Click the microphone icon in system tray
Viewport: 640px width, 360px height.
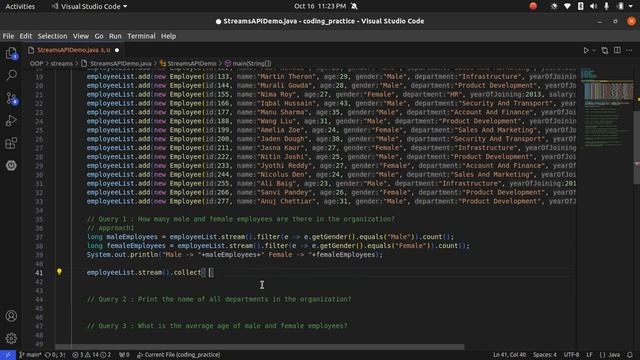tap(607, 6)
